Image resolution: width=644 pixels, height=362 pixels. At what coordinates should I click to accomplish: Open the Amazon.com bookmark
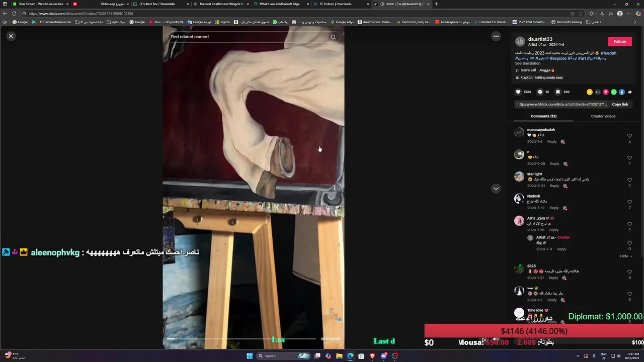coord(375,22)
